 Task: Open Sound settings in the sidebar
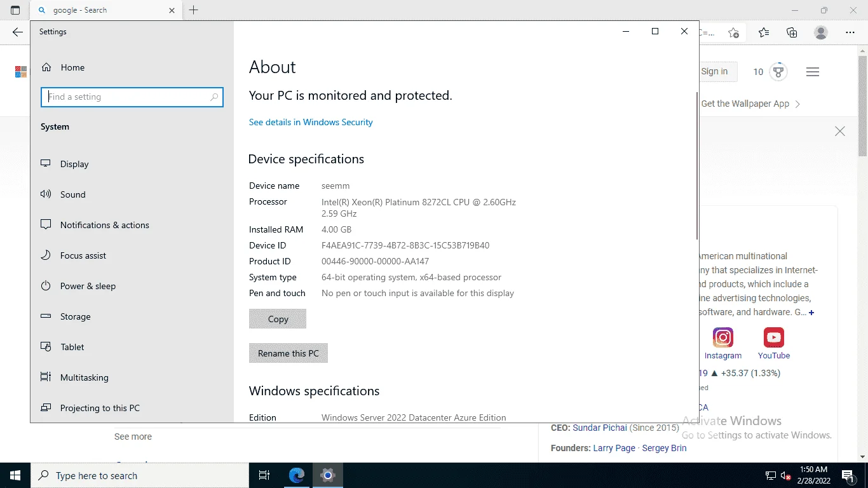pos(63,194)
